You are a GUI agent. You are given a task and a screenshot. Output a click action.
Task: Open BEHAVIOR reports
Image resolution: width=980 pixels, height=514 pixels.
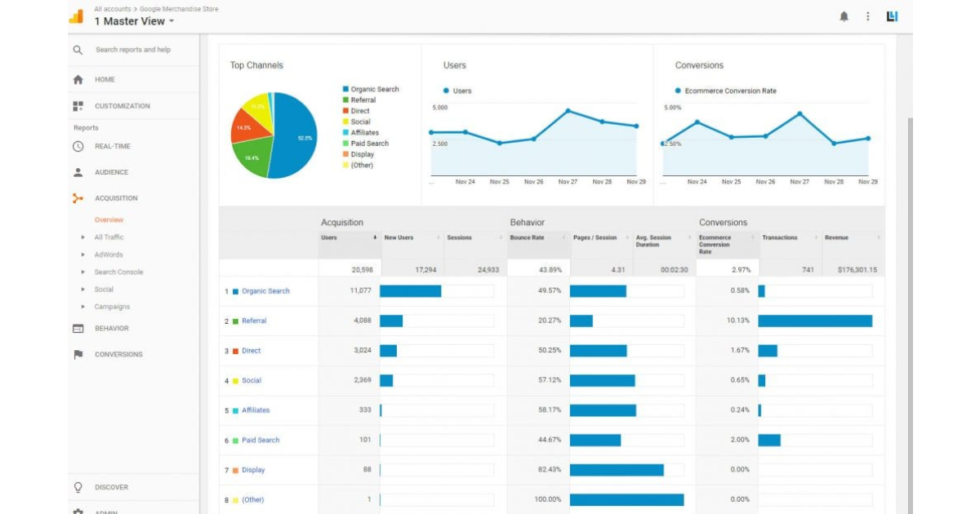tap(112, 329)
